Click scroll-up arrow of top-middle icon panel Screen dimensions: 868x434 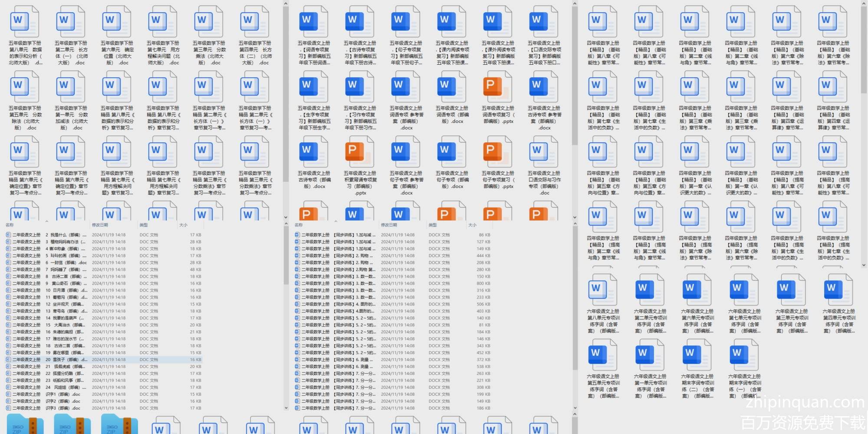[575, 4]
